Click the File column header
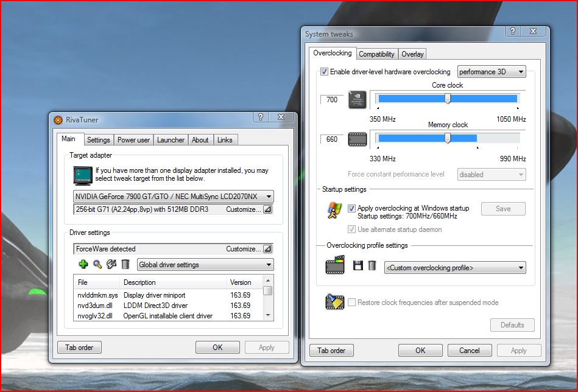This screenshot has height=392, width=578. pyautogui.click(x=97, y=282)
